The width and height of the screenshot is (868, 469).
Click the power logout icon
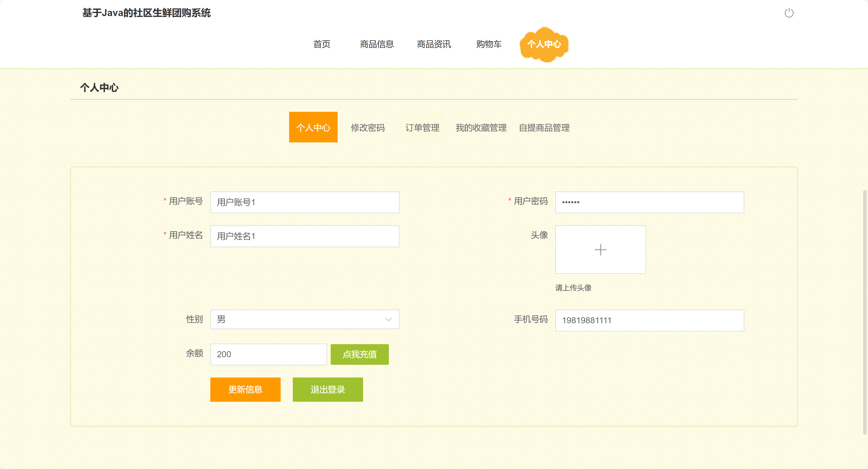789,13
